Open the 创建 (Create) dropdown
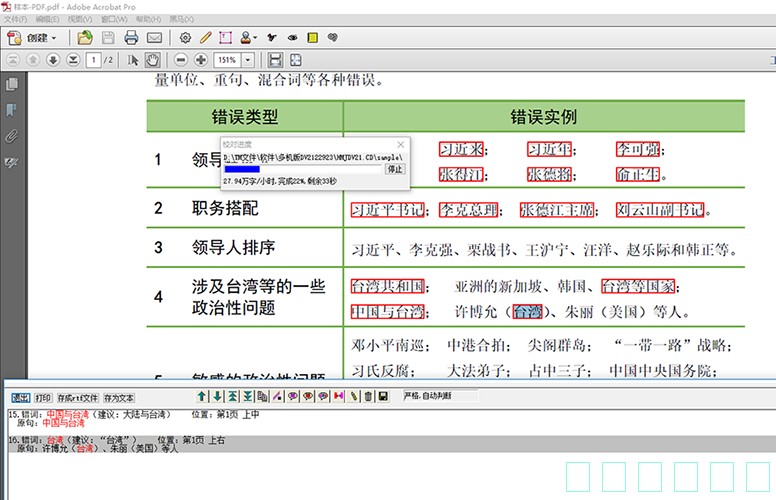The image size is (776, 500). pos(32,38)
